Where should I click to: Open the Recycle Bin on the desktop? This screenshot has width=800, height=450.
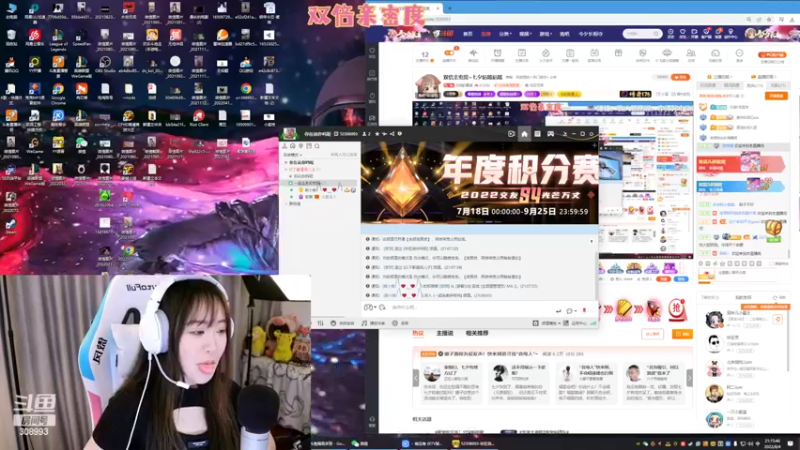click(11, 38)
